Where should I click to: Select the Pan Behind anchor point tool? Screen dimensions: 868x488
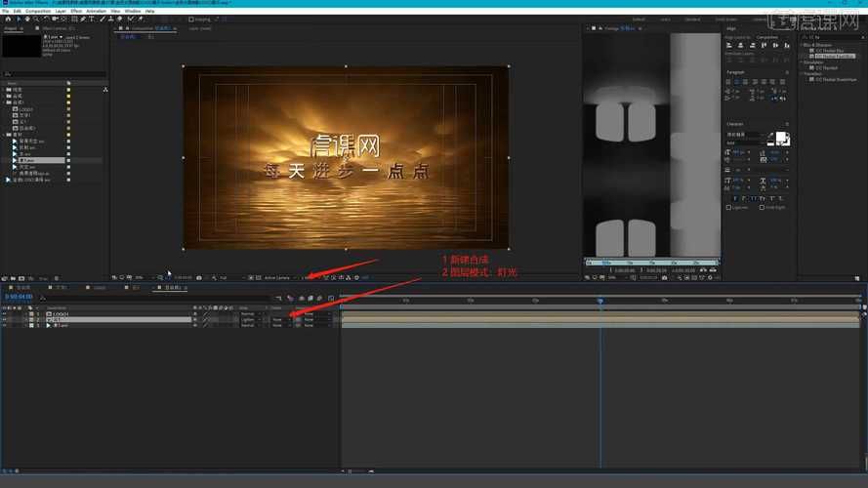pos(63,19)
